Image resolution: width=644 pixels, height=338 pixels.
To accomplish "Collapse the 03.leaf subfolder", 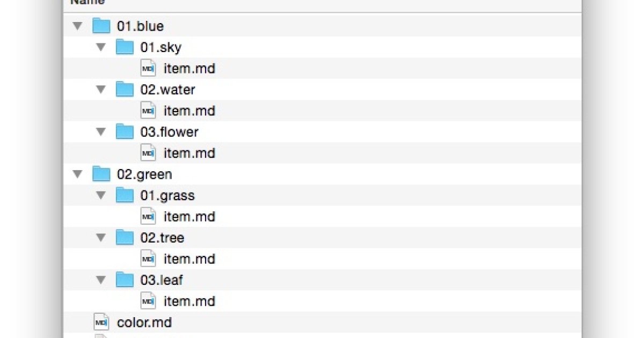I will [101, 280].
